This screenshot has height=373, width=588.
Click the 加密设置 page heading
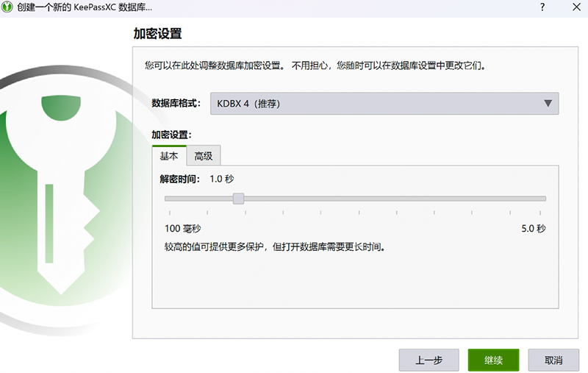(157, 34)
